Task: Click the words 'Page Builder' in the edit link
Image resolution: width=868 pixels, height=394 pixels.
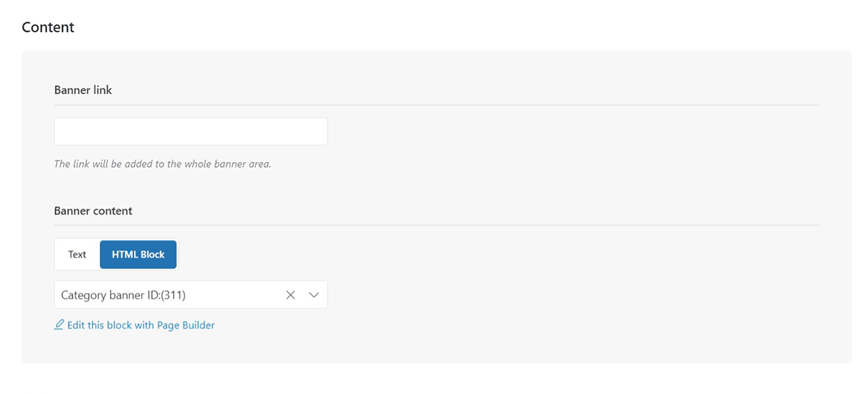Action: [186, 325]
